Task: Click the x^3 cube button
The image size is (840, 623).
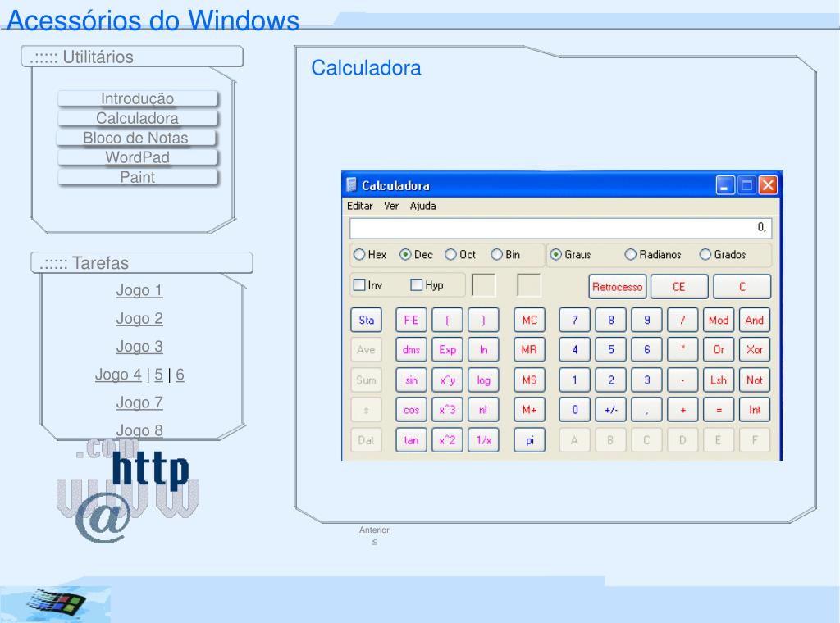Action: click(447, 410)
